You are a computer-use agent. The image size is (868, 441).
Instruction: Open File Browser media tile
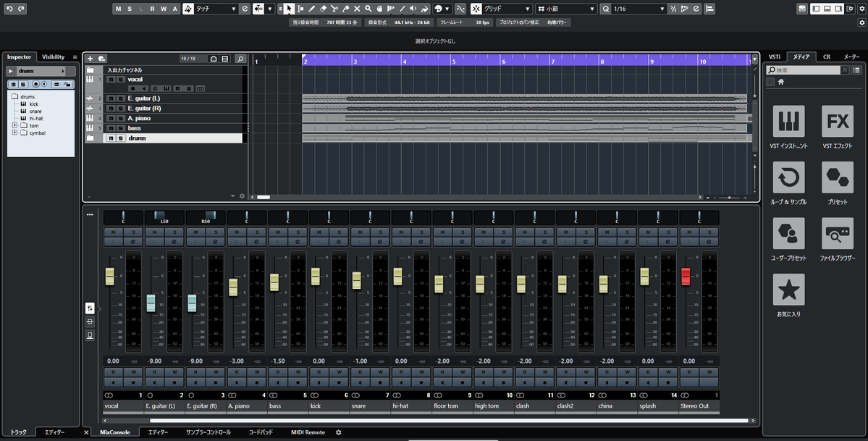pyautogui.click(x=837, y=233)
